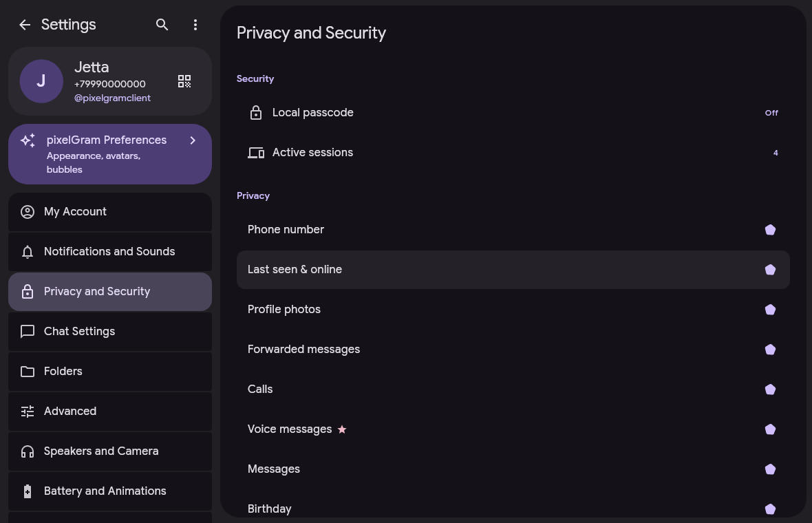
Task: Click the pentagon icon beside Voice messages
Action: [770, 429]
